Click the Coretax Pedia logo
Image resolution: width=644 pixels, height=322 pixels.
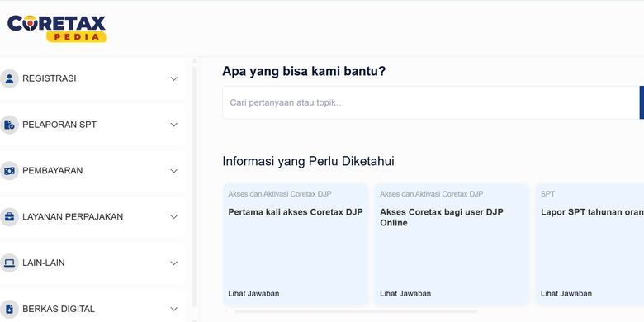pyautogui.click(x=57, y=28)
